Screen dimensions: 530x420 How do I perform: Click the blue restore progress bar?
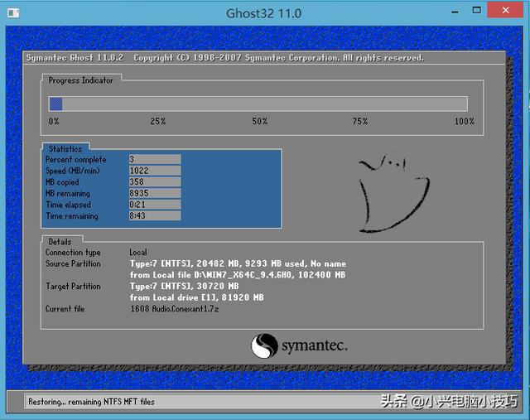click(x=258, y=104)
